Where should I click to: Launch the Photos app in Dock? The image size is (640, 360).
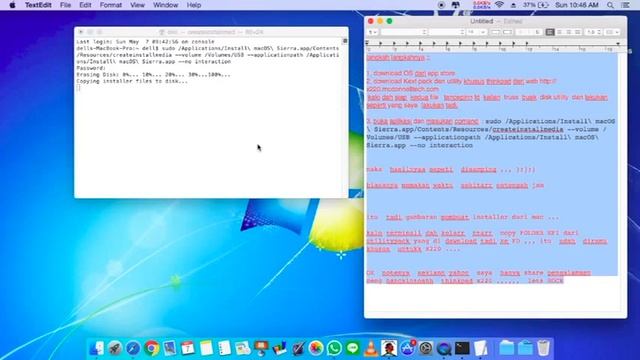316,348
